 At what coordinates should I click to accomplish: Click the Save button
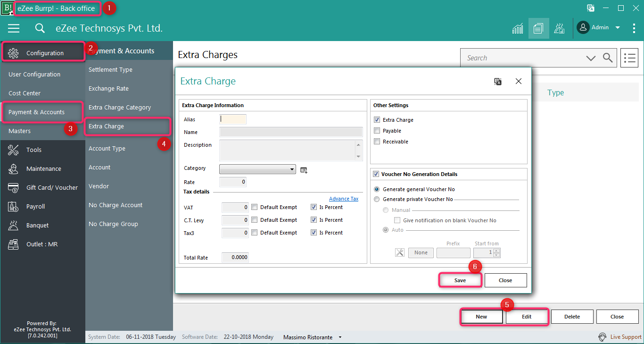click(x=460, y=280)
